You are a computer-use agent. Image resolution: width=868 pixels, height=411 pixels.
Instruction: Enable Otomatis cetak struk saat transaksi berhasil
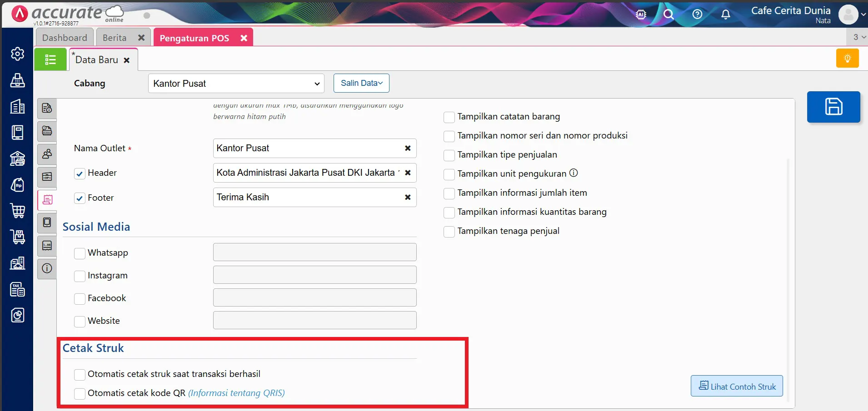point(80,374)
